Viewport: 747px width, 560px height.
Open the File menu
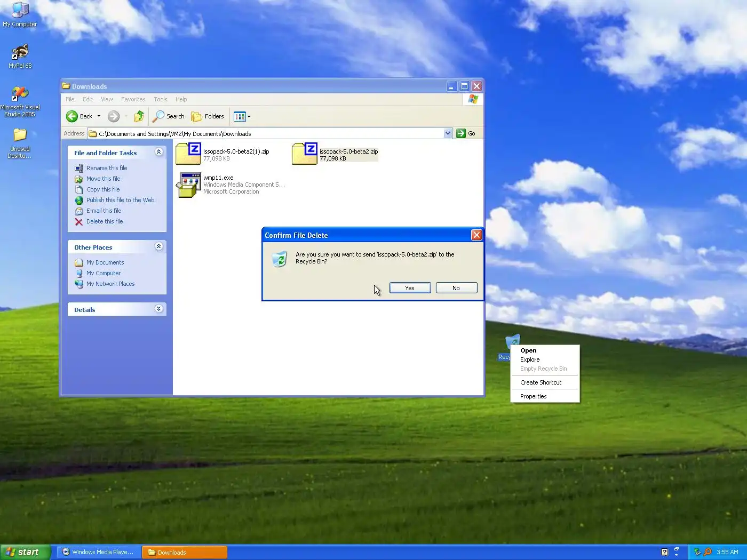click(x=70, y=99)
